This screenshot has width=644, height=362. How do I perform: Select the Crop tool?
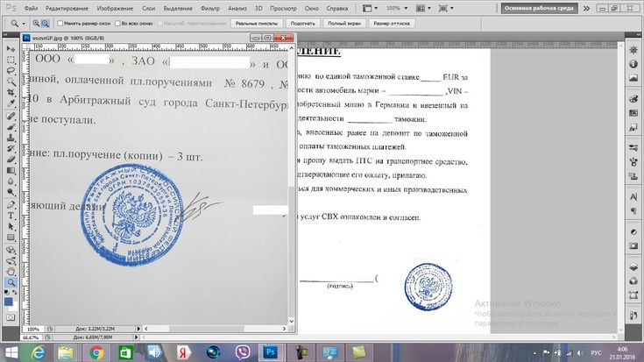click(11, 93)
